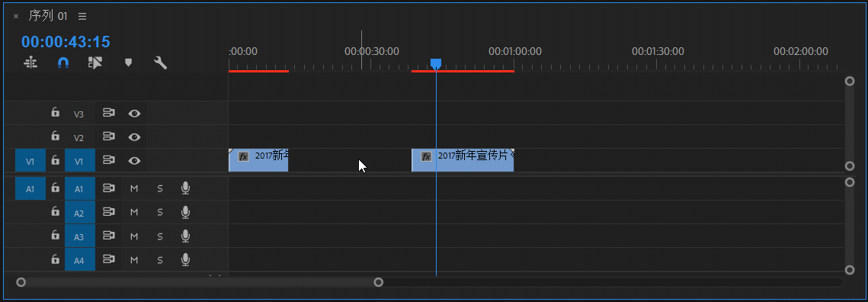This screenshot has height=302, width=868.
Task: Add a marker with the marker icon
Action: 129,63
